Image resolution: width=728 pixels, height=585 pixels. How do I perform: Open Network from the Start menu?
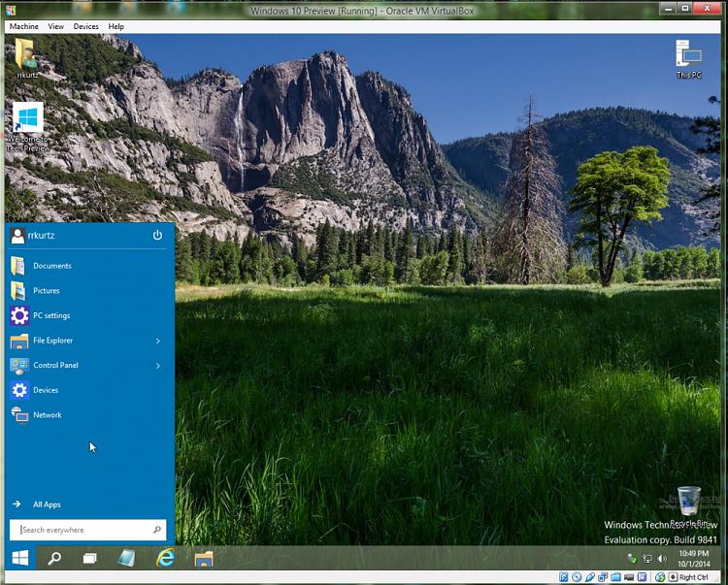click(x=87, y=415)
